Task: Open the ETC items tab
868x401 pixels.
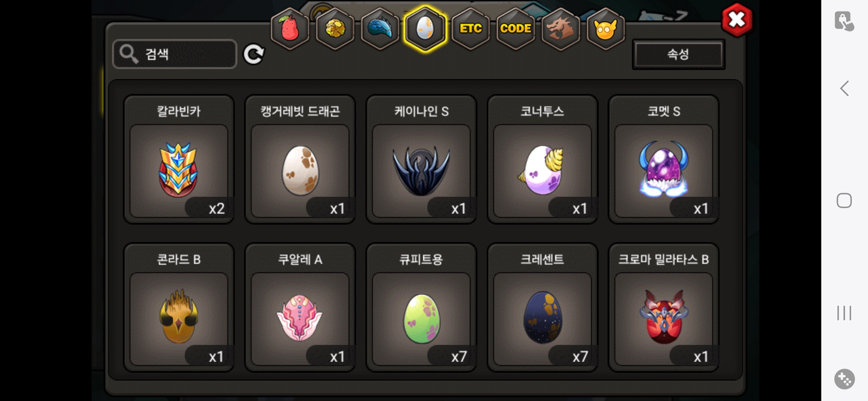Action: coord(470,28)
